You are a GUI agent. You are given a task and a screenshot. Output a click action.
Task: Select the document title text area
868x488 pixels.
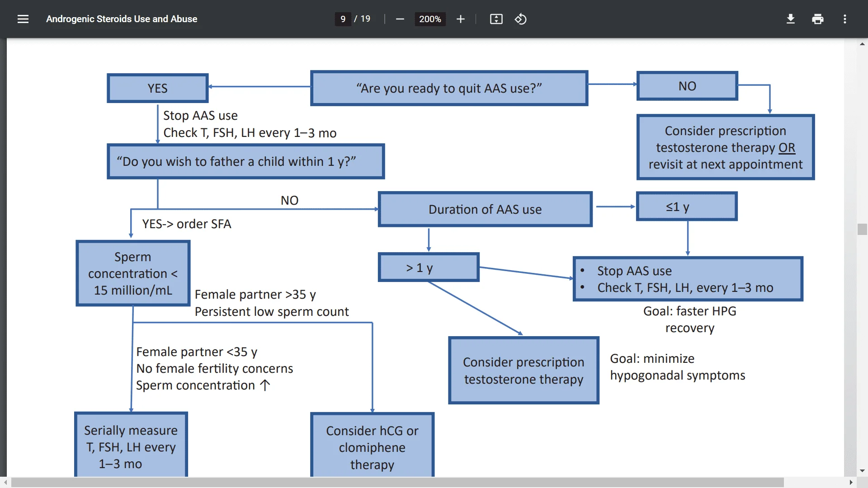click(122, 19)
